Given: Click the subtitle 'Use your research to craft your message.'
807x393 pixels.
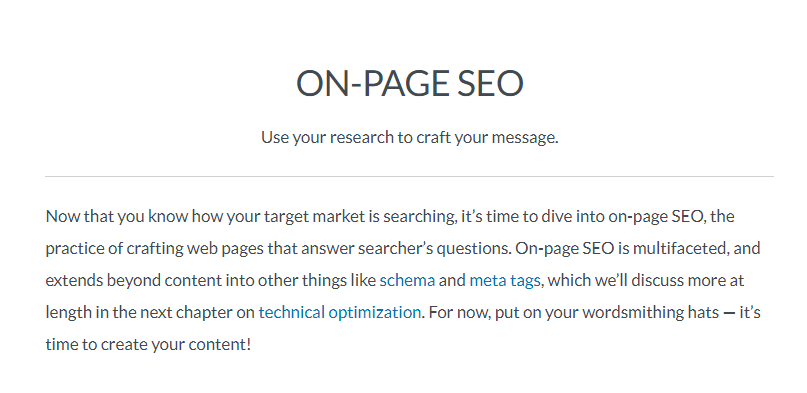Looking at the screenshot, I should pyautogui.click(x=410, y=137).
